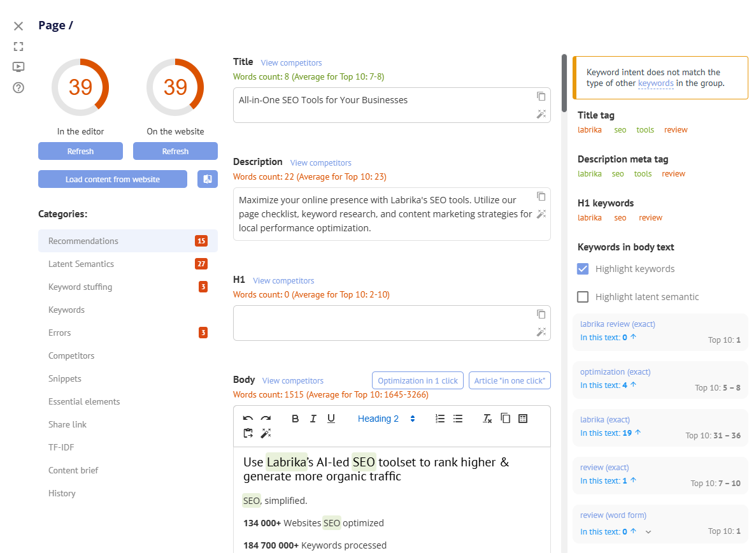Viewport: 756px width, 553px height.
Task: Open the Heading 2 style dropdown
Action: coord(386,419)
